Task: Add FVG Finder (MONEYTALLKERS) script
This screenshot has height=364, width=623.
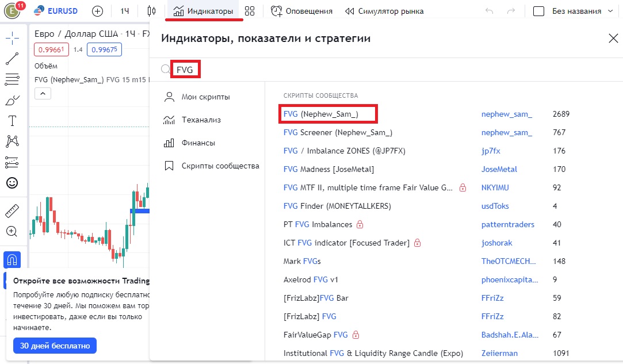Action: pos(337,206)
